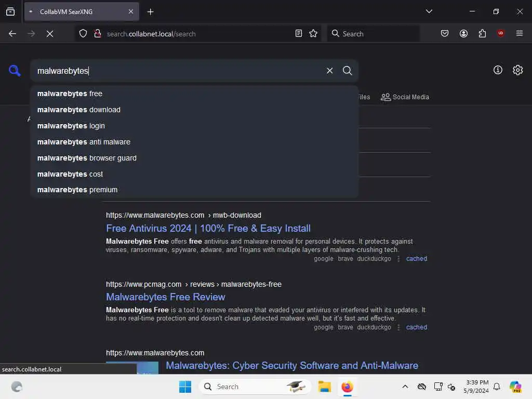Screen dimensions: 532x399
Task: Open the list all tabs chevron
Action: coord(429,11)
